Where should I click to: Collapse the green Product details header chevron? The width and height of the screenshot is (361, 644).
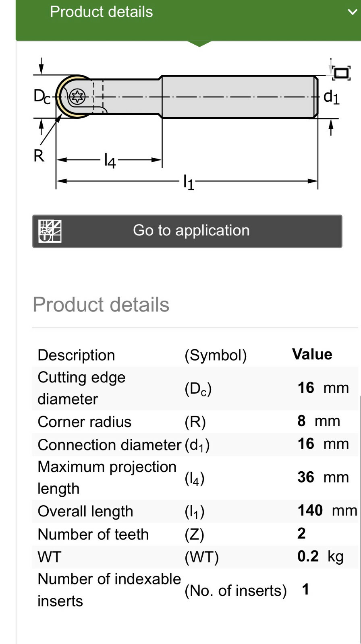point(352,12)
